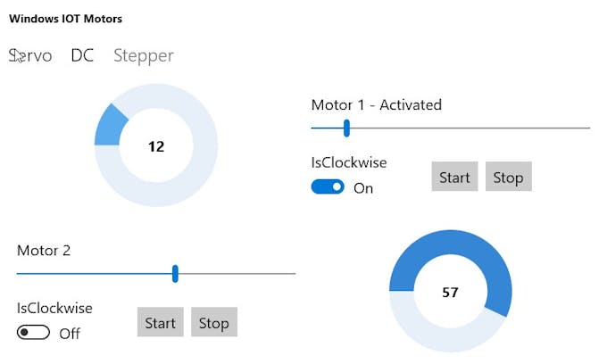Switch to the Servo tab

point(30,55)
